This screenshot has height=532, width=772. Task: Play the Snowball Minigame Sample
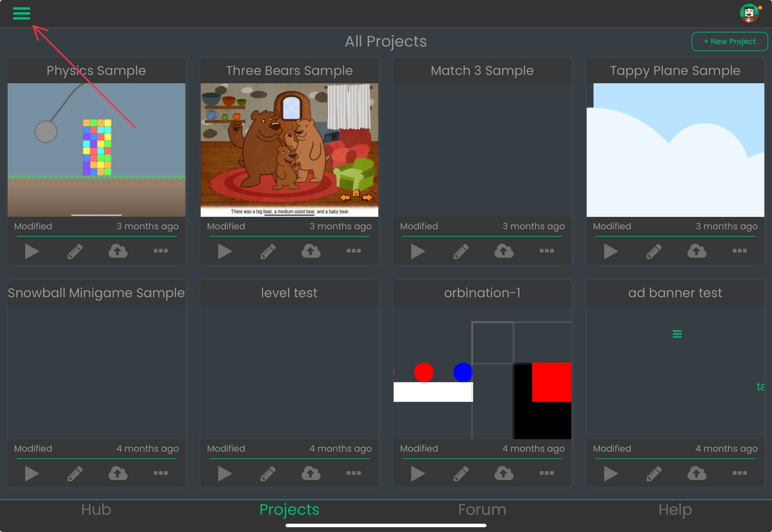tap(32, 473)
